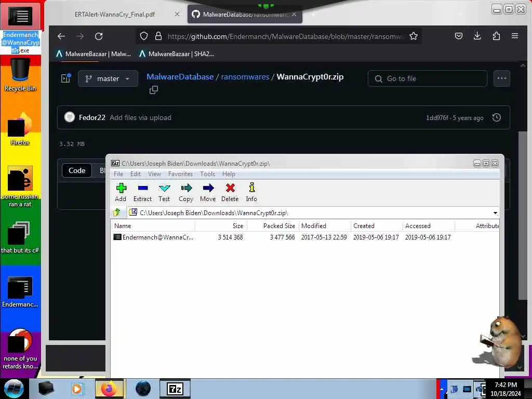
Task: Click the Firefox icon in the taskbar
Action: 109,389
